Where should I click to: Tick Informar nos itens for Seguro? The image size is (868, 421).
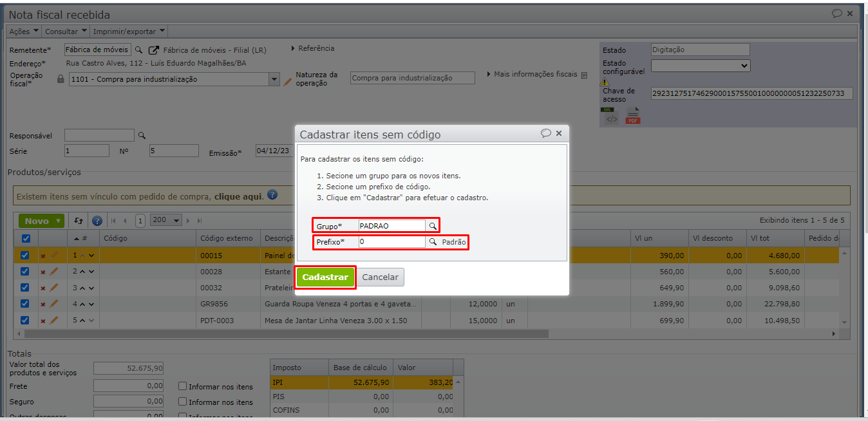click(183, 402)
